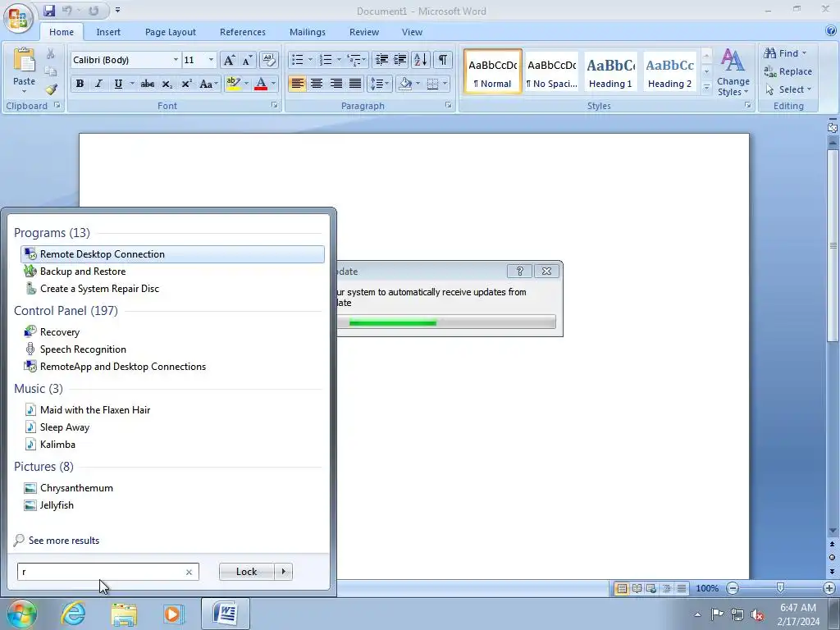
Task: Open Change Styles dropdown
Action: (733, 72)
